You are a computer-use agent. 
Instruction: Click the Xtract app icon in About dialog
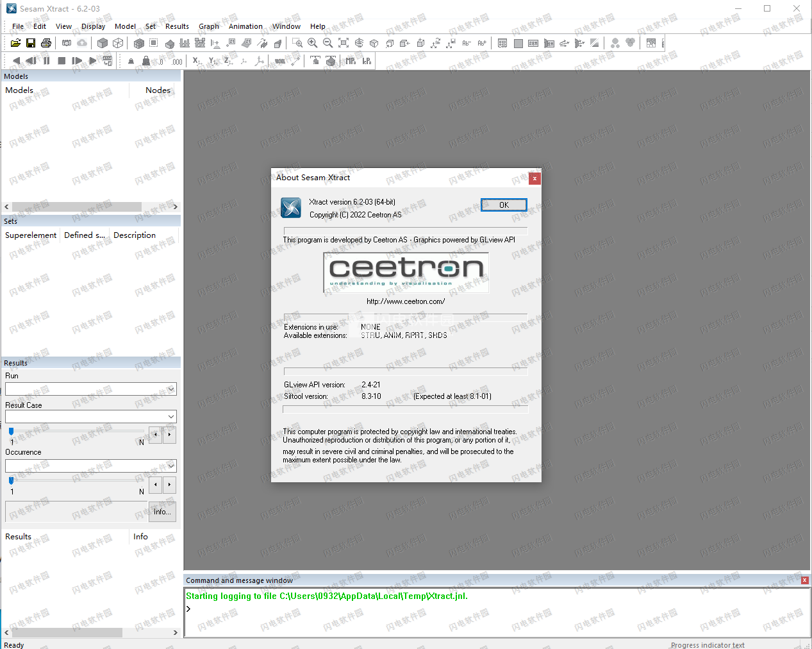(291, 208)
